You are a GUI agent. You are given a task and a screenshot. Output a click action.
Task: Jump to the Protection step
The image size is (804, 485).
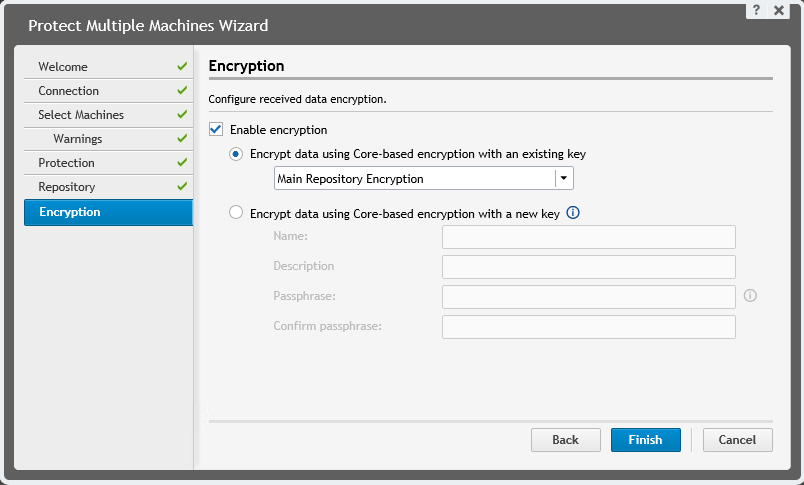66,163
